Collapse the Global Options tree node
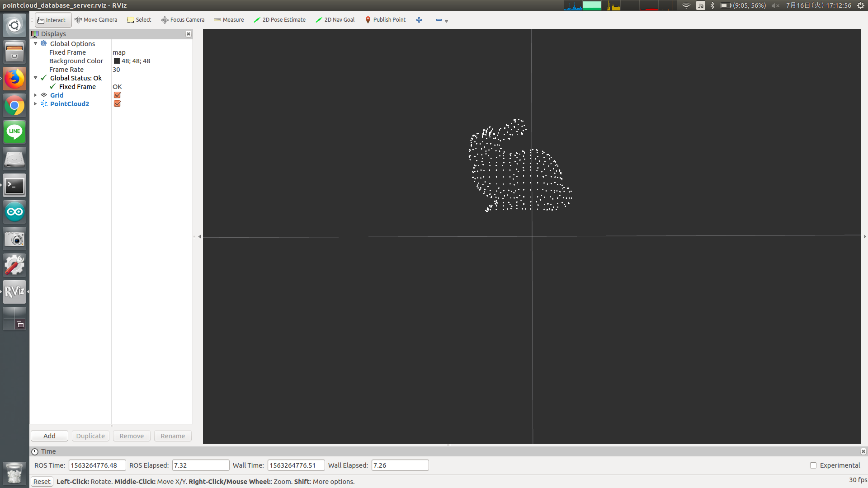 point(36,44)
